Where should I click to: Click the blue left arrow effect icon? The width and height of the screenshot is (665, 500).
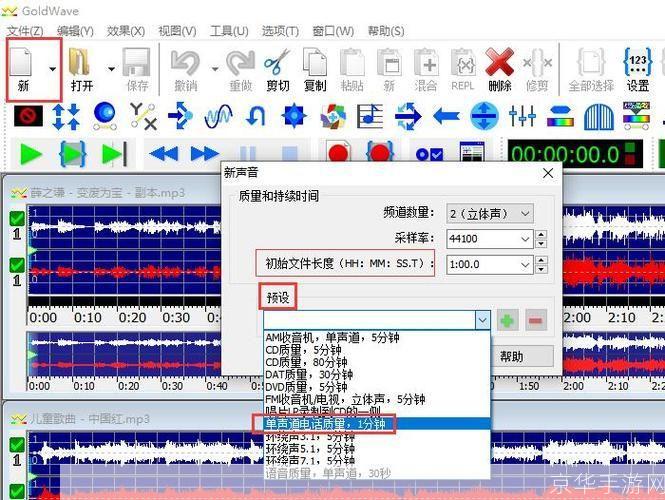(446, 116)
